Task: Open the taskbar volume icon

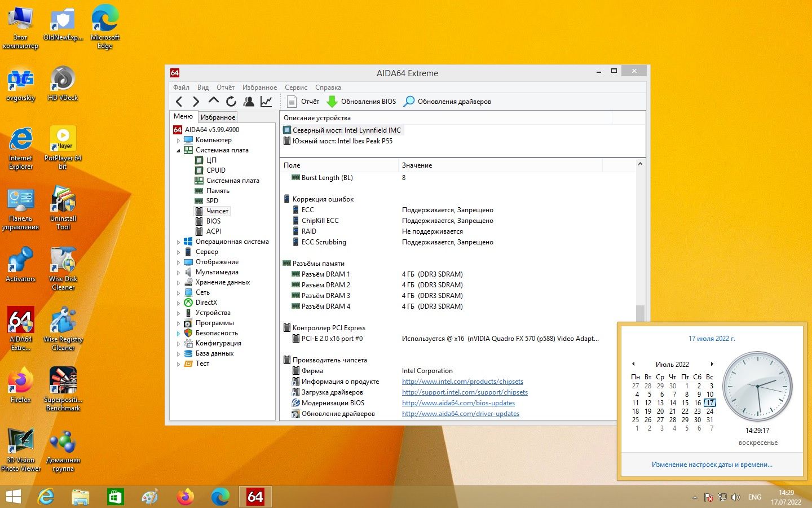Action: coord(736,497)
